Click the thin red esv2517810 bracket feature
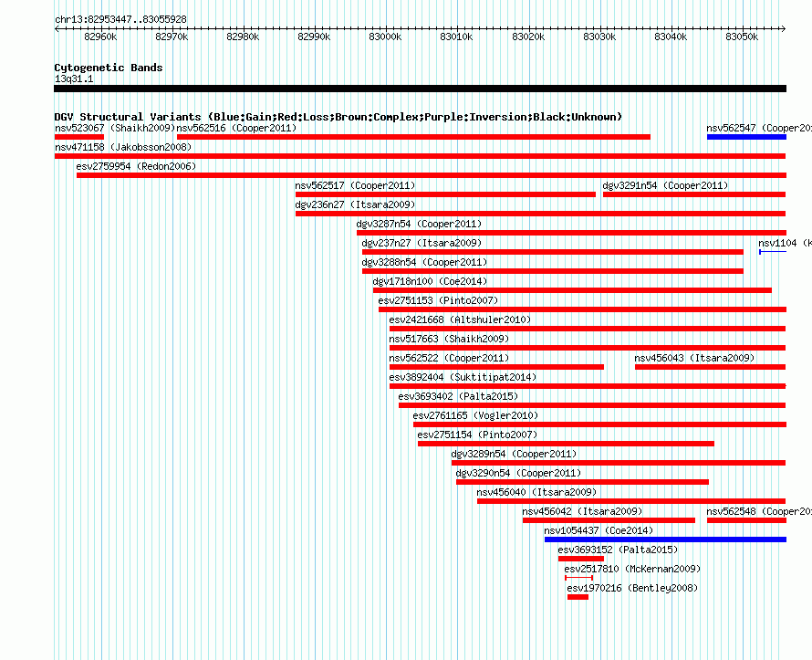 [x=579, y=578]
